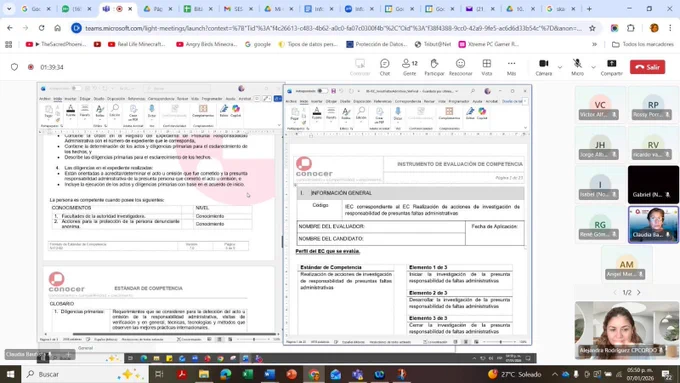
Task: Open Excel from the Windows taskbar
Action: coord(248,374)
